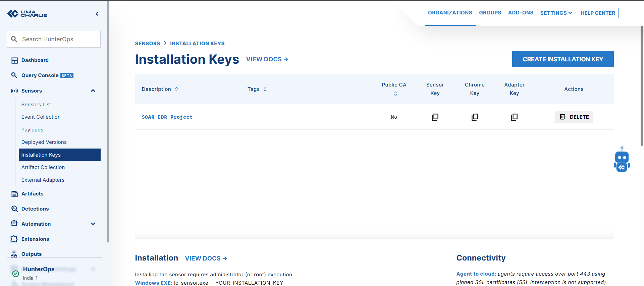Click the search magnifier icon
The height and width of the screenshot is (286, 644).
[14, 39]
